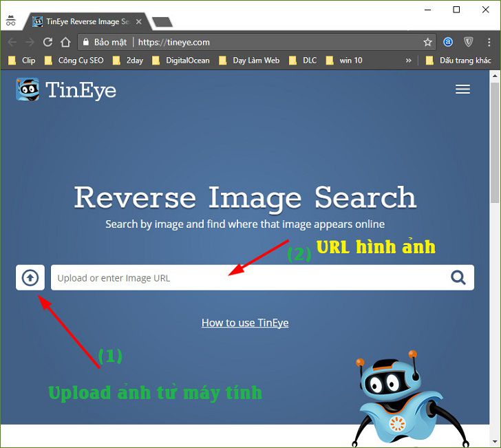501x448 pixels.
Task: Close the browser window
Action: (x=485, y=10)
